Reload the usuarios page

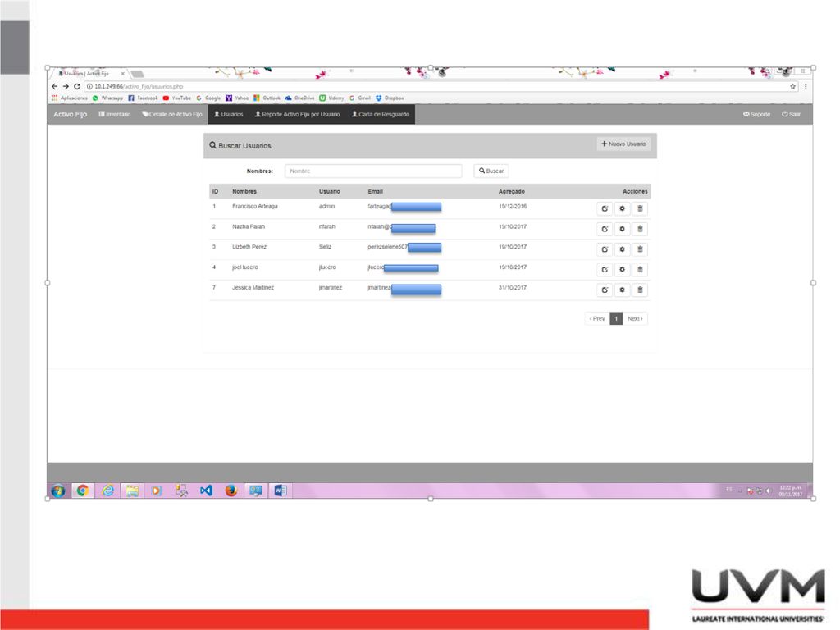76,86
